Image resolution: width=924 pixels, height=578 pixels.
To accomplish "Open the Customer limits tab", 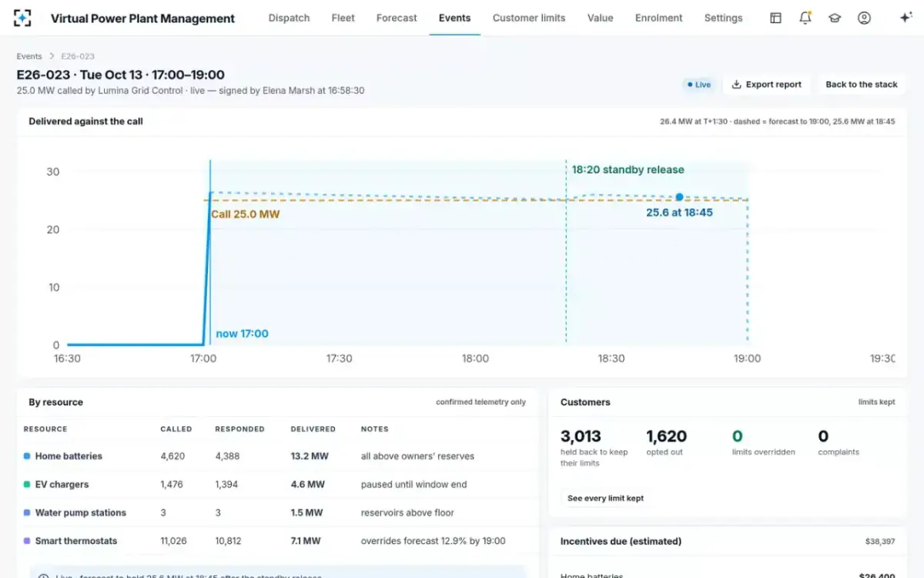I will (x=529, y=18).
